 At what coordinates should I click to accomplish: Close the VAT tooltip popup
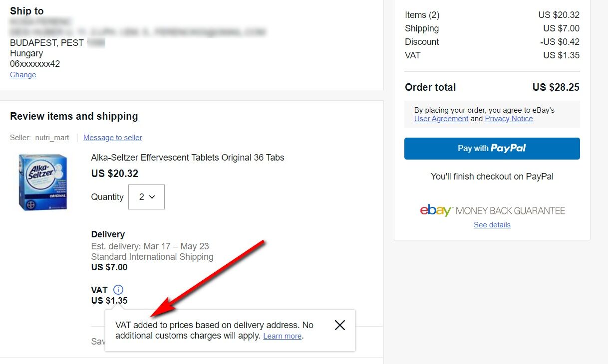340,325
